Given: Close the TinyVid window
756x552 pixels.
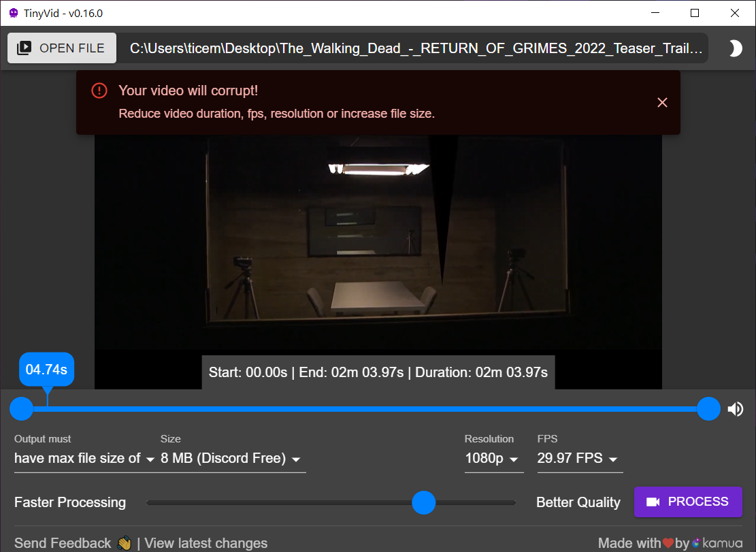Looking at the screenshot, I should [x=735, y=13].
